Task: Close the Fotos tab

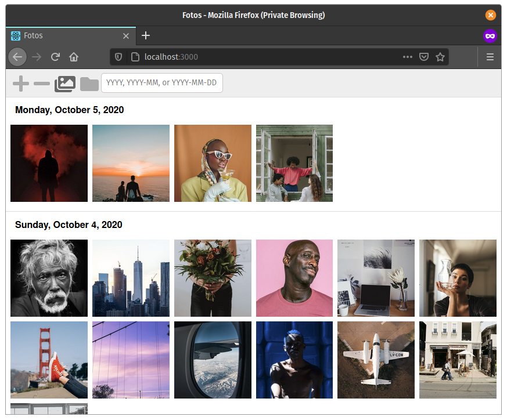Action: pos(126,36)
